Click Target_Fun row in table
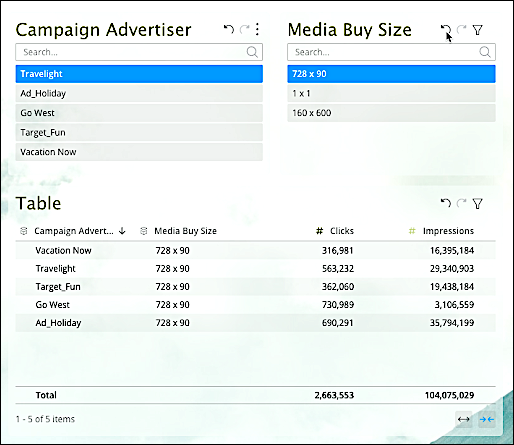 click(255, 286)
